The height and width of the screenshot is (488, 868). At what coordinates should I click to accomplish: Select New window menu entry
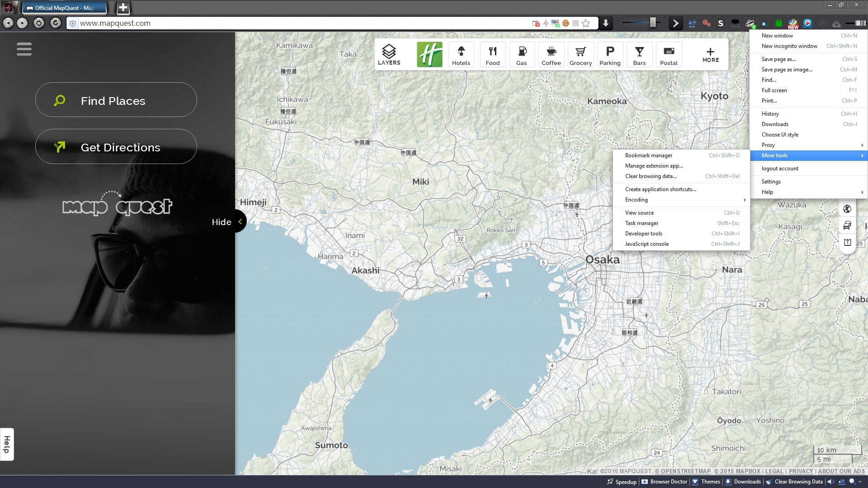point(809,36)
